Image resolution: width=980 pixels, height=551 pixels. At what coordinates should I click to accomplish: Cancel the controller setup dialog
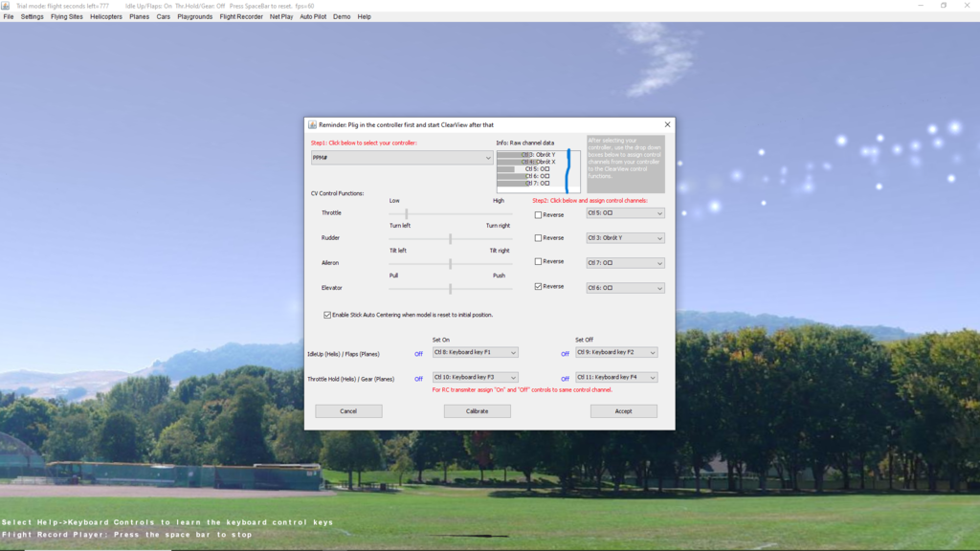[348, 411]
